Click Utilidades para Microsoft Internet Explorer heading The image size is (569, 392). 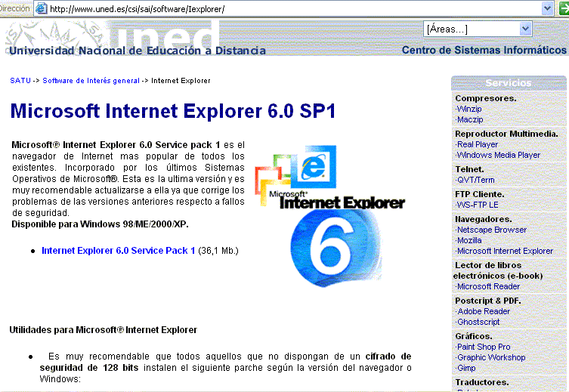[x=103, y=330]
